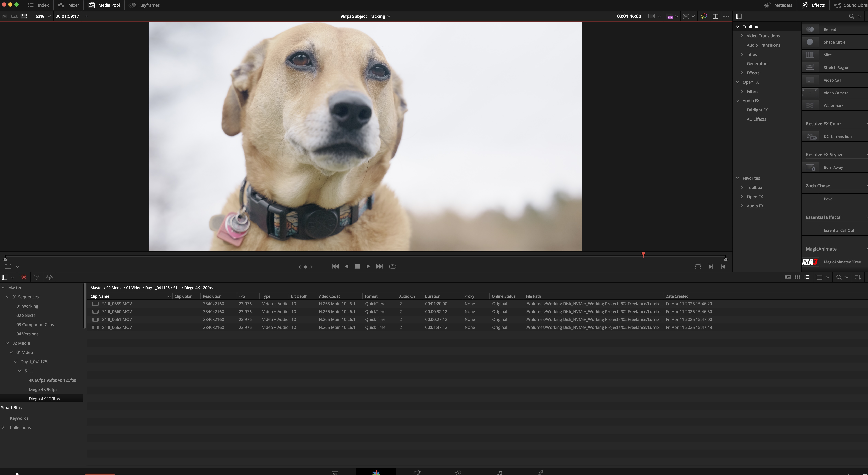Viewport: 868px width, 475px height.
Task: Toggle the Effects panel tab
Action: click(813, 5)
